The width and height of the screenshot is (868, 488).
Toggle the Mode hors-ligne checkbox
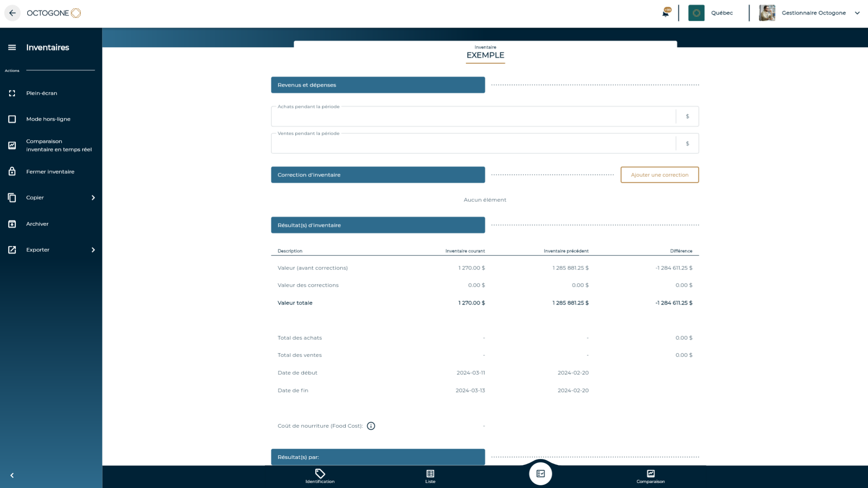pyautogui.click(x=12, y=119)
